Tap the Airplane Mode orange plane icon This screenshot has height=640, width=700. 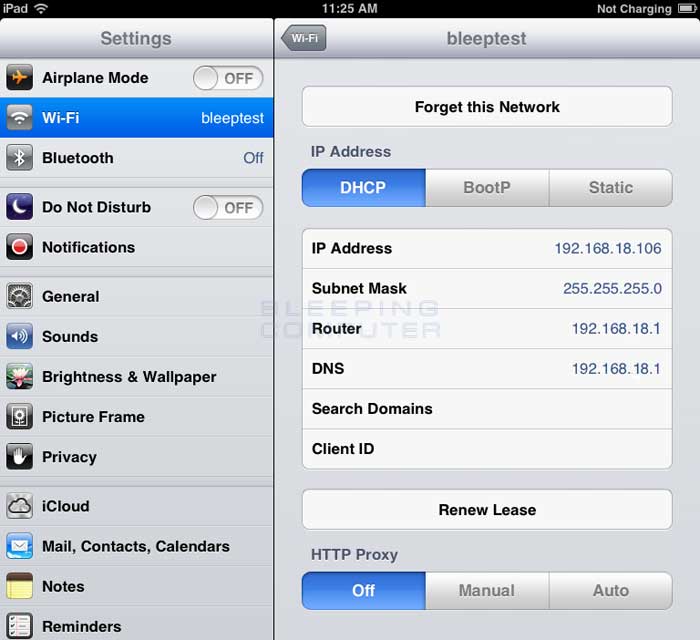click(x=19, y=77)
